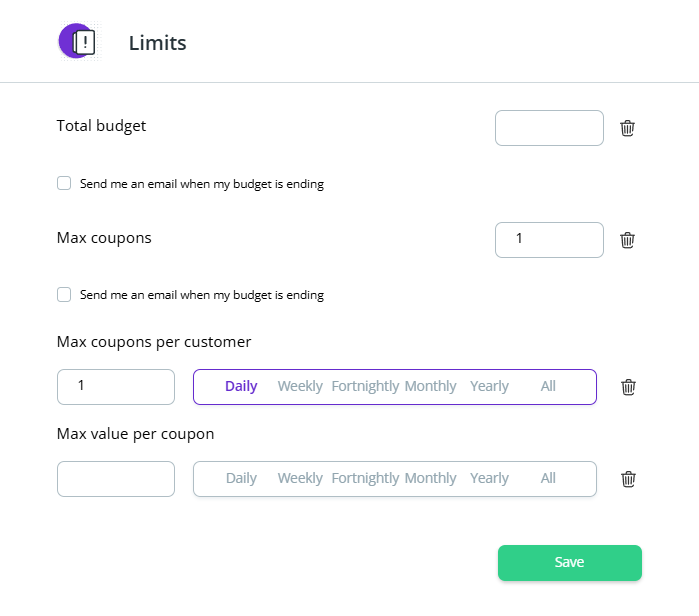Enable email alert under Total budget
Screen dimensions: 699x616
tap(64, 183)
